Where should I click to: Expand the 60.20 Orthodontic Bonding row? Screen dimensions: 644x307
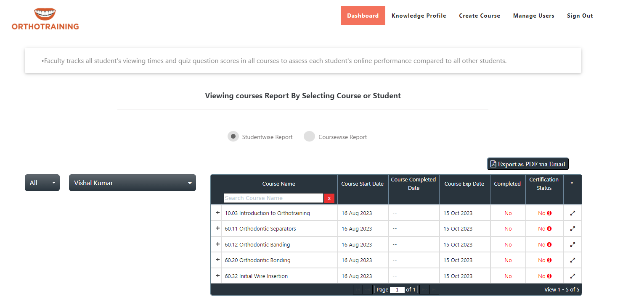(217, 260)
